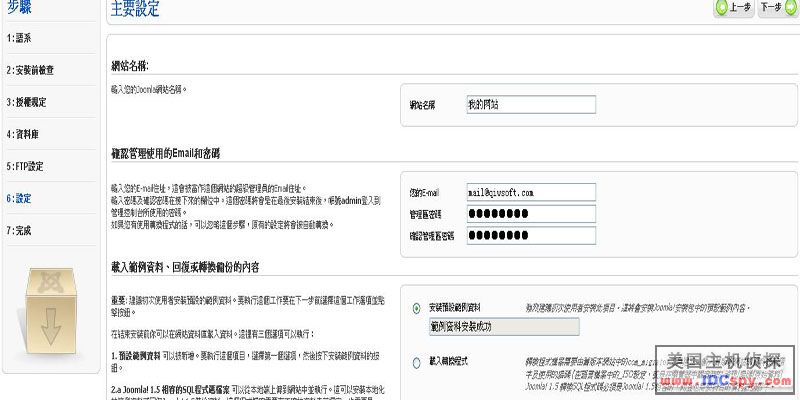Click the 步驟 sidebar heading
Image resolution: width=800 pixels, height=400 pixels.
click(19, 7)
